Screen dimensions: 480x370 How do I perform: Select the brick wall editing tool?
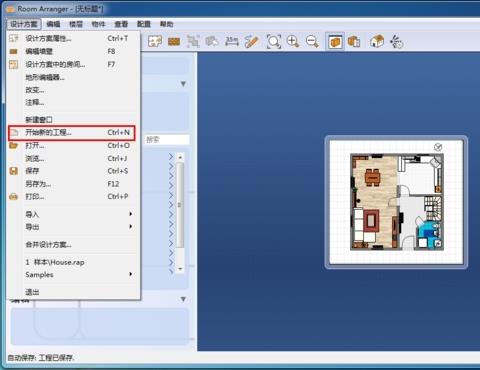(x=174, y=42)
